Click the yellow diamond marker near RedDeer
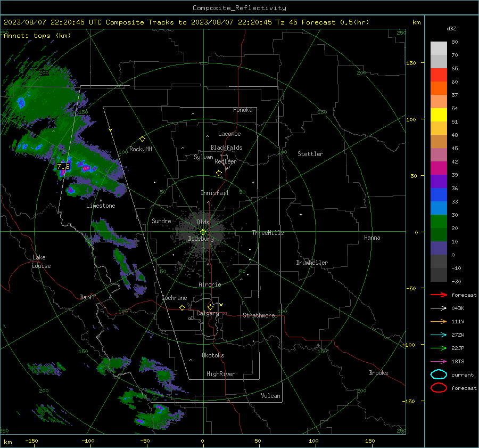Viewport: 479px width, 448px height. point(219,173)
